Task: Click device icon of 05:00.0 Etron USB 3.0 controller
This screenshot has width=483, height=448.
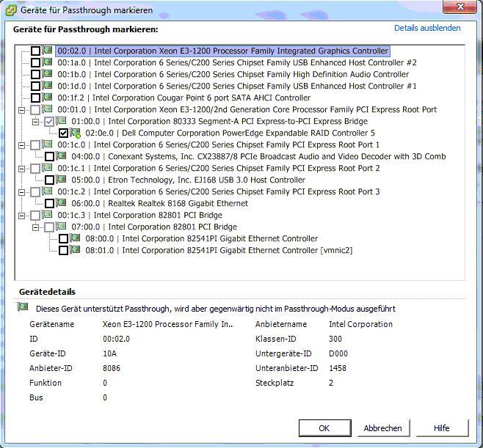Action: (62, 179)
